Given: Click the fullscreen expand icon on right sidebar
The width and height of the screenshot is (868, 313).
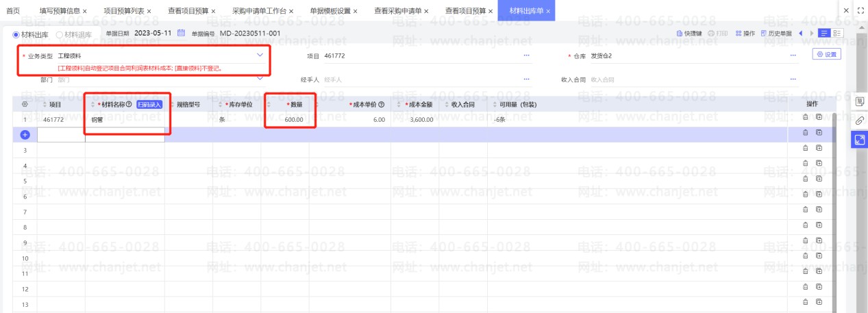Looking at the screenshot, I should pyautogui.click(x=860, y=140).
